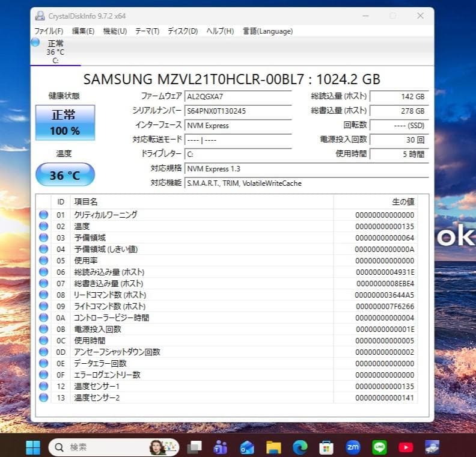Open the 機能(U) menu

[115, 31]
